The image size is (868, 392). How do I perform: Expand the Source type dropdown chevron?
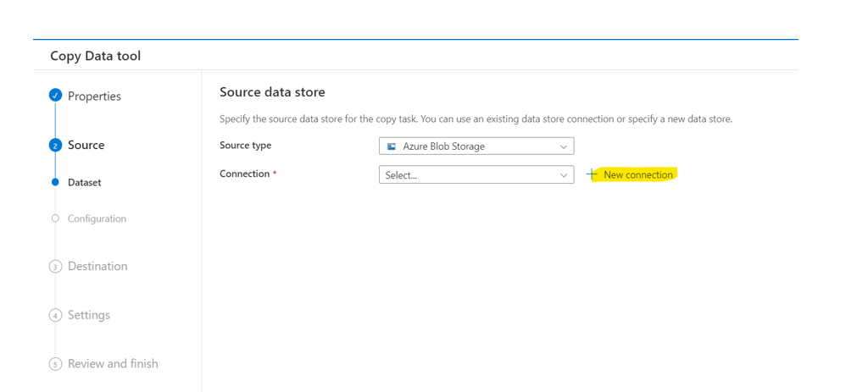(564, 146)
